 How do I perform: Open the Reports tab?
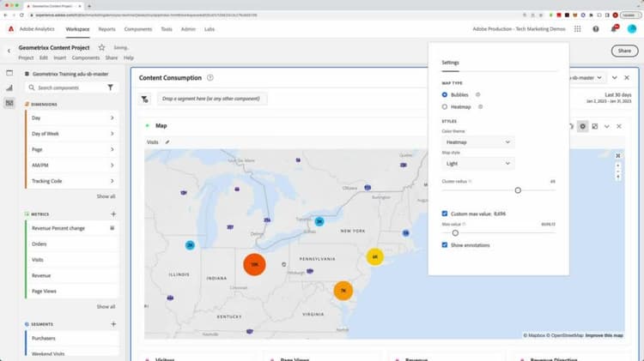[x=106, y=29]
